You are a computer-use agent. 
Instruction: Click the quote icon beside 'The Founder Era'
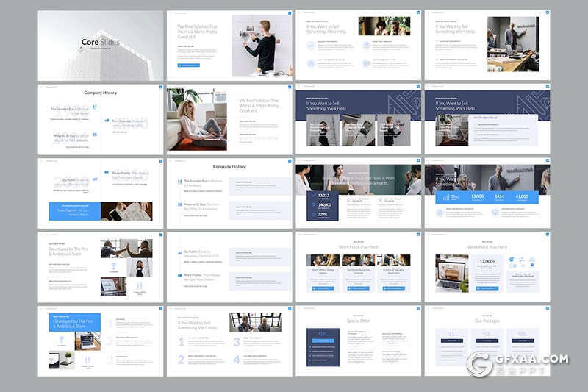[x=94, y=109]
